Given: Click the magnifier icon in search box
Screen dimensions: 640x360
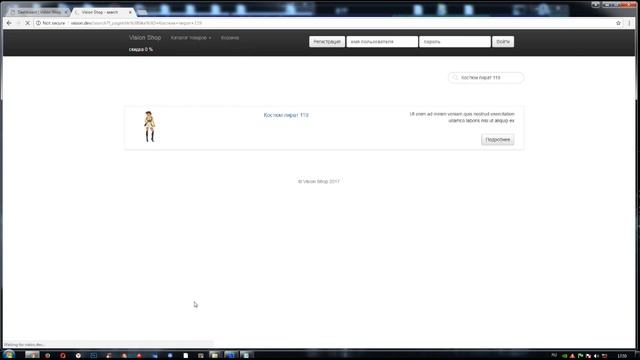Looking at the screenshot, I should (456, 78).
